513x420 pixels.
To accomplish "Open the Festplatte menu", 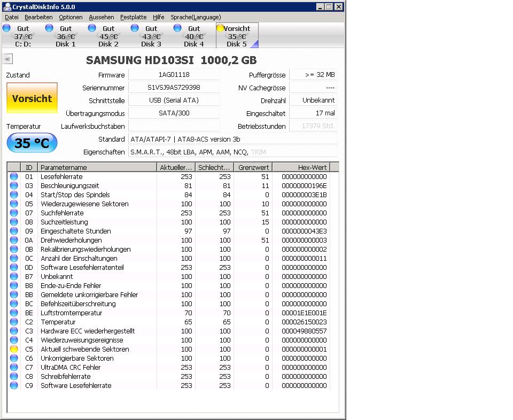I will [x=133, y=17].
